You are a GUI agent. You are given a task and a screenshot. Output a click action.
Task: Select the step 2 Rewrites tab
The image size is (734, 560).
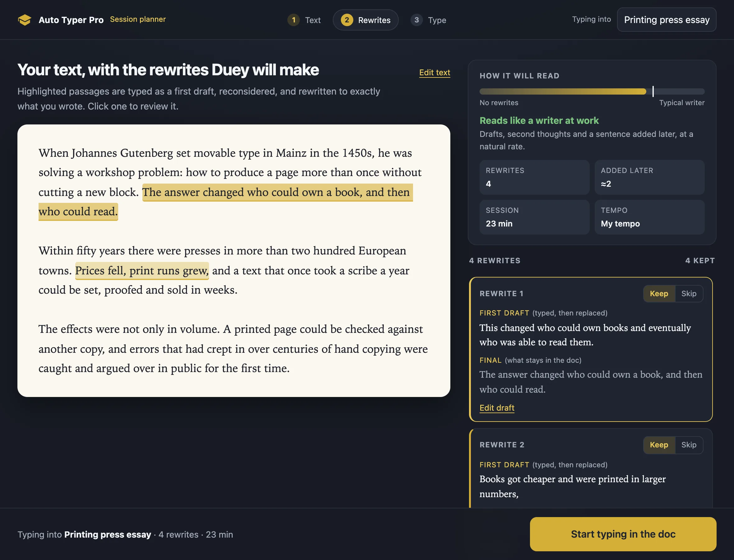point(365,20)
